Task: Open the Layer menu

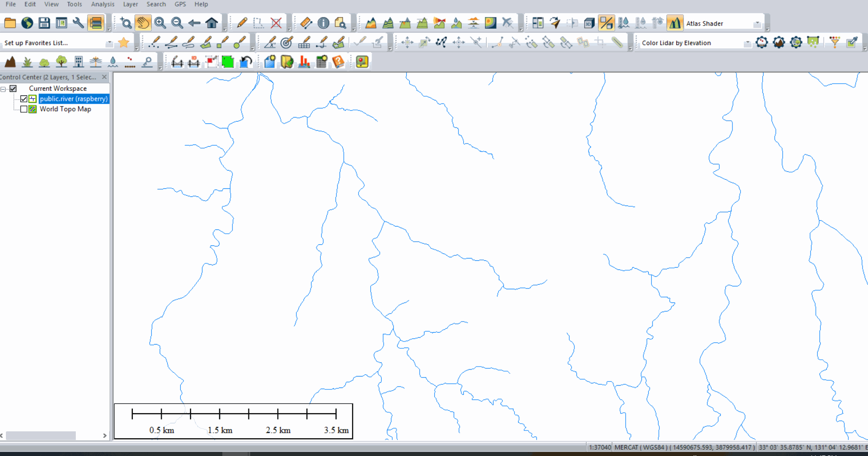Action: coord(131,4)
